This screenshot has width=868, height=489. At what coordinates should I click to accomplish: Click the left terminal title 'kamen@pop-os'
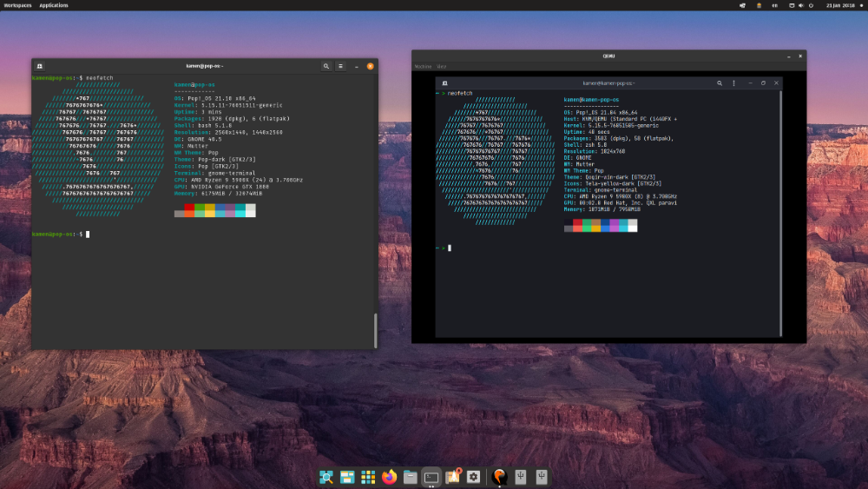205,66
